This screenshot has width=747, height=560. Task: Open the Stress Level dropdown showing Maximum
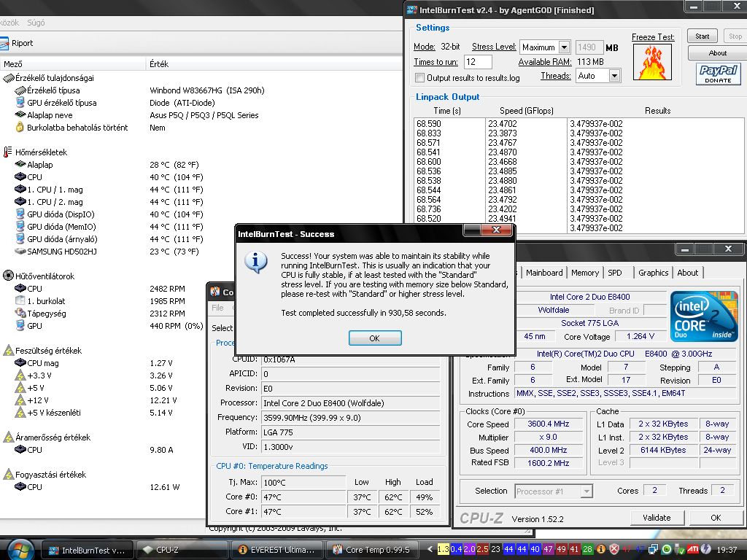pyautogui.click(x=564, y=47)
